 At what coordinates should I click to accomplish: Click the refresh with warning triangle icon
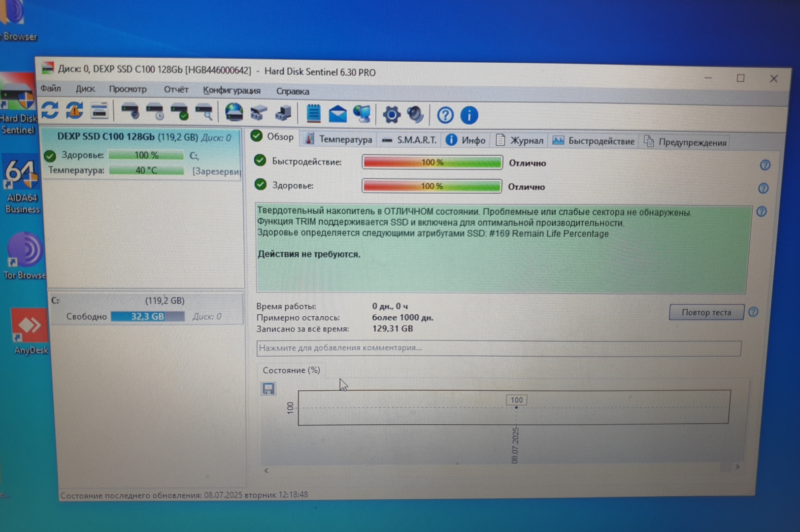click(x=74, y=111)
